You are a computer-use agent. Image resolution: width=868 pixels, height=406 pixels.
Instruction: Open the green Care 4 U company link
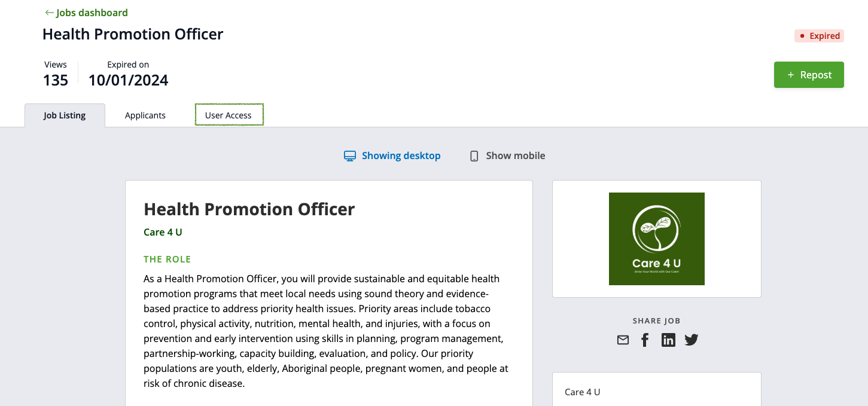(x=163, y=232)
